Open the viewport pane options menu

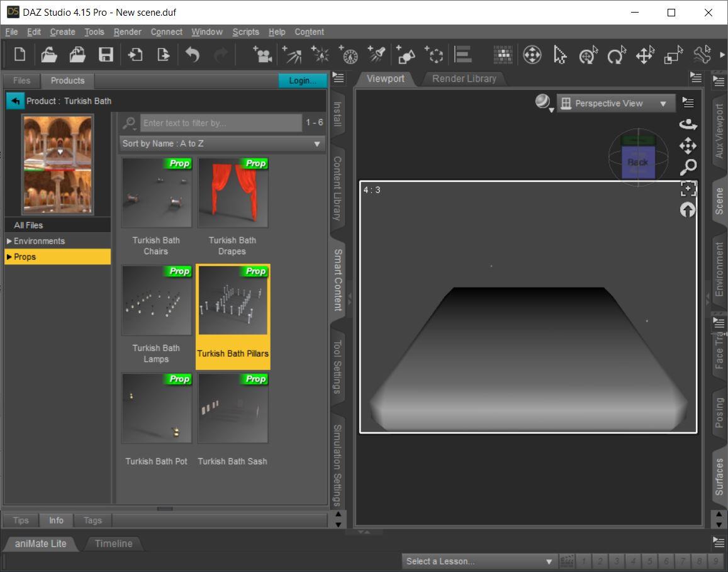(695, 77)
